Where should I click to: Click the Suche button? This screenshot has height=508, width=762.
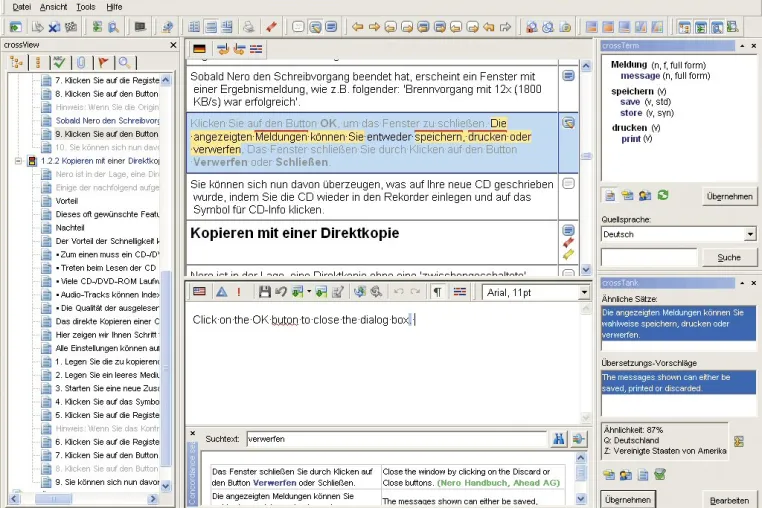coord(729,257)
